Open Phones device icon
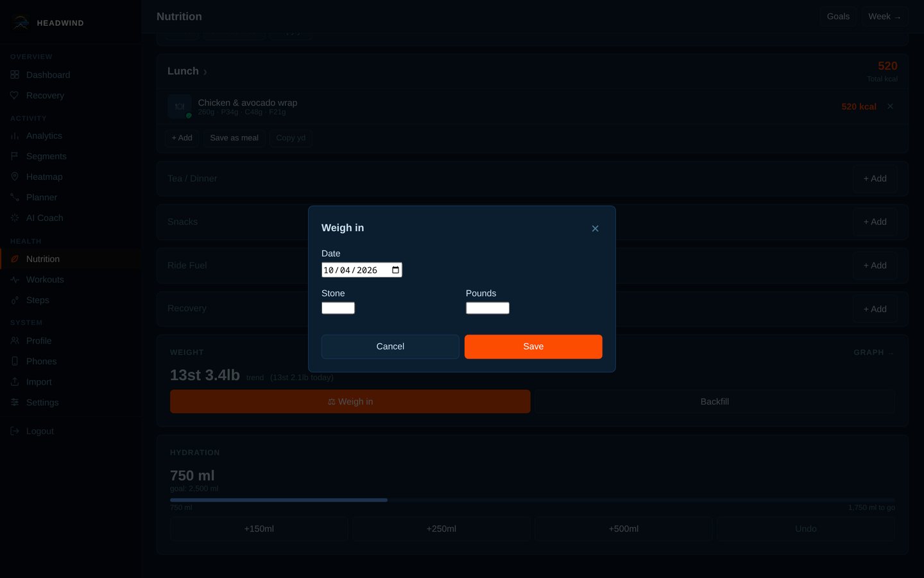 [x=15, y=361]
